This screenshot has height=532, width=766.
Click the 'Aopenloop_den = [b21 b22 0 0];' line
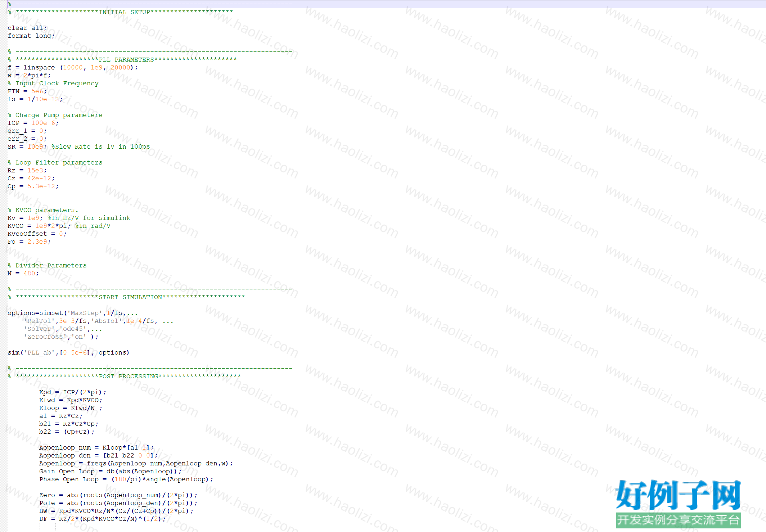(x=98, y=455)
